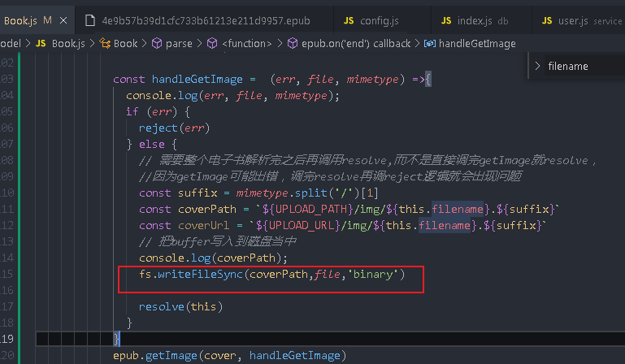Expand the find widget replace toggle arrow
The height and width of the screenshot is (364, 625).
[537, 66]
